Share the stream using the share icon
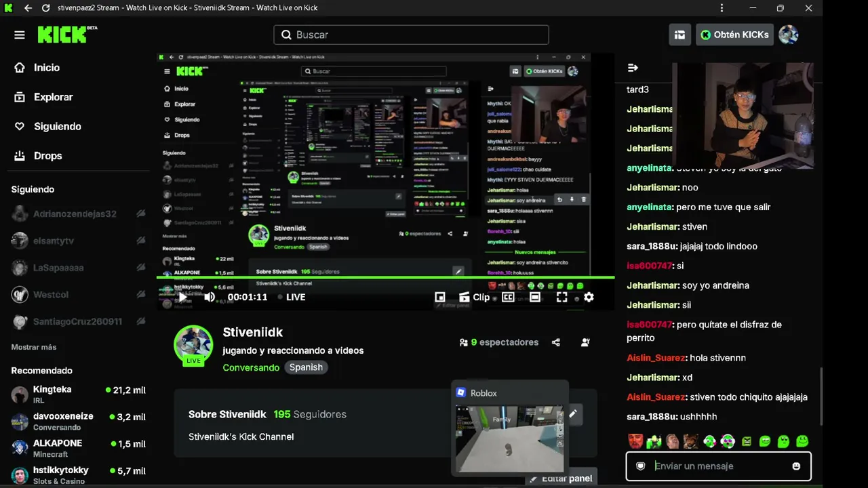The height and width of the screenshot is (488, 868). pos(556,342)
